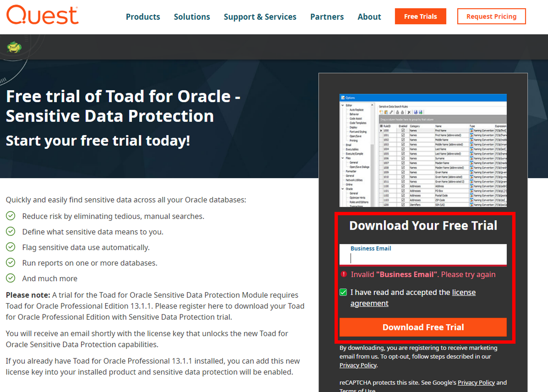
Task: Click checkmark icon beside And much more
Action: tap(11, 278)
